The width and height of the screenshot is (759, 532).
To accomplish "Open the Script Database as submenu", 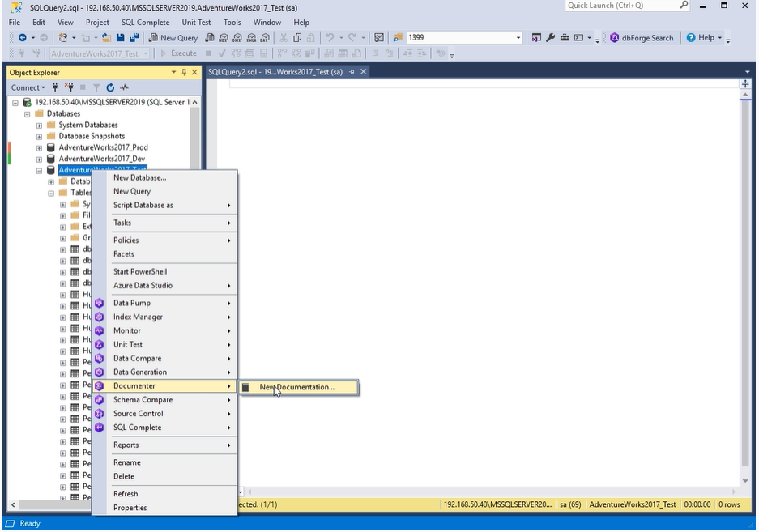I will (x=164, y=205).
